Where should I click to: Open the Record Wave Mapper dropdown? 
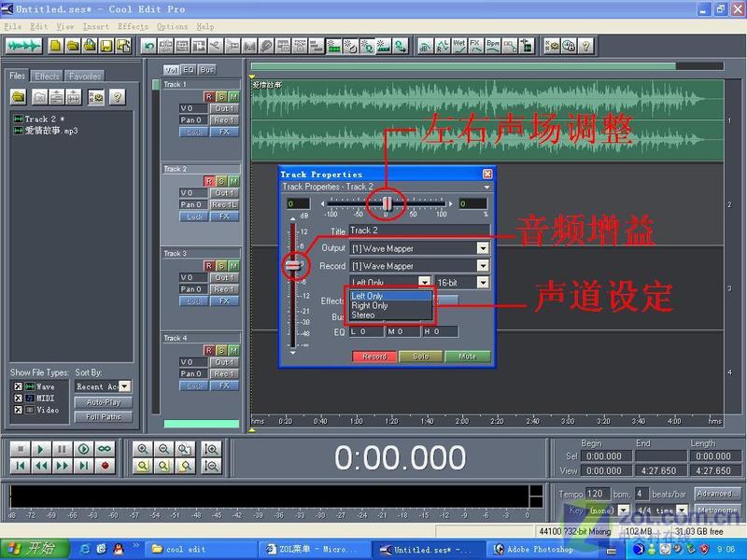pyautogui.click(x=483, y=266)
